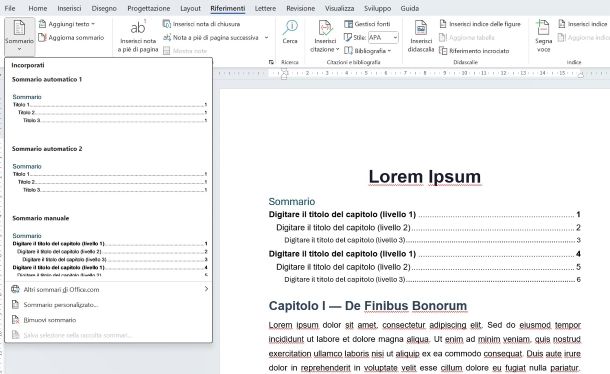Open Gestisci fonti
610x374 pixels.
pos(368,24)
